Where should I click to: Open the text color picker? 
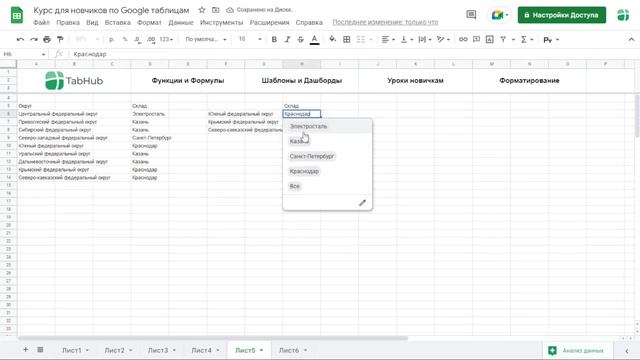click(314, 40)
